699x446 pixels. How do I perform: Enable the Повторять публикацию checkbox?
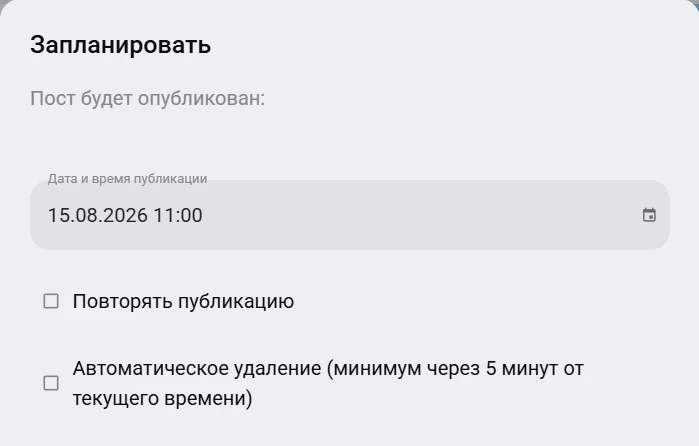coord(51,301)
